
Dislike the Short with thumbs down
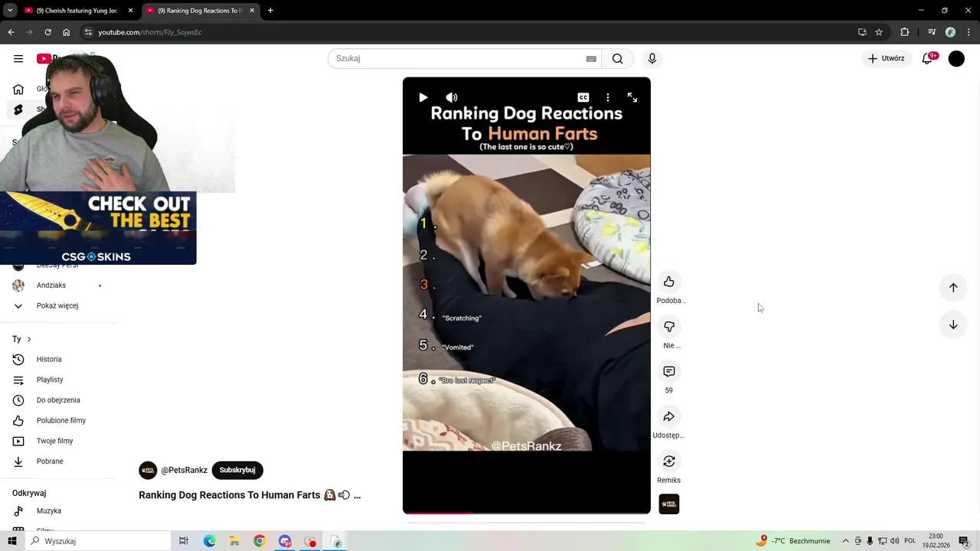click(669, 327)
